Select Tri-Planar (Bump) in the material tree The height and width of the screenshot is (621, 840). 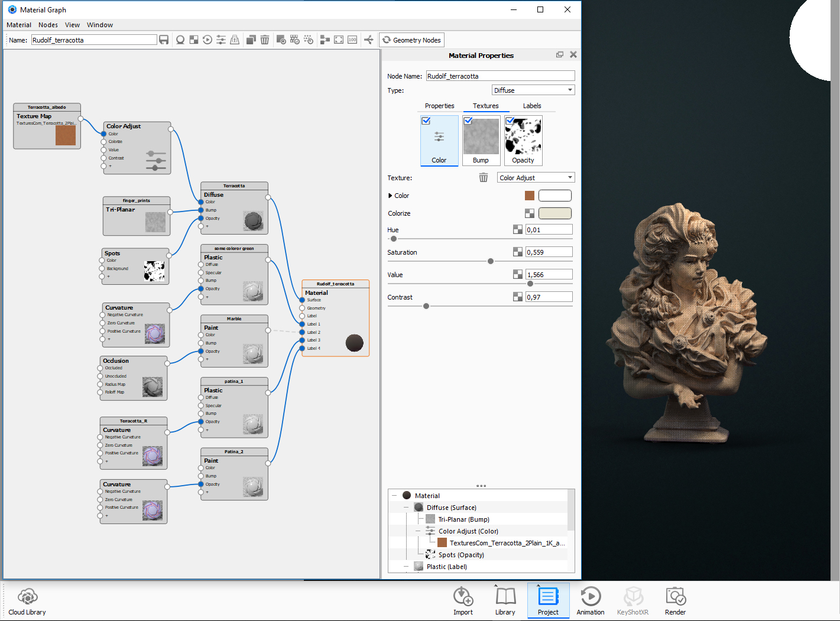[463, 519]
